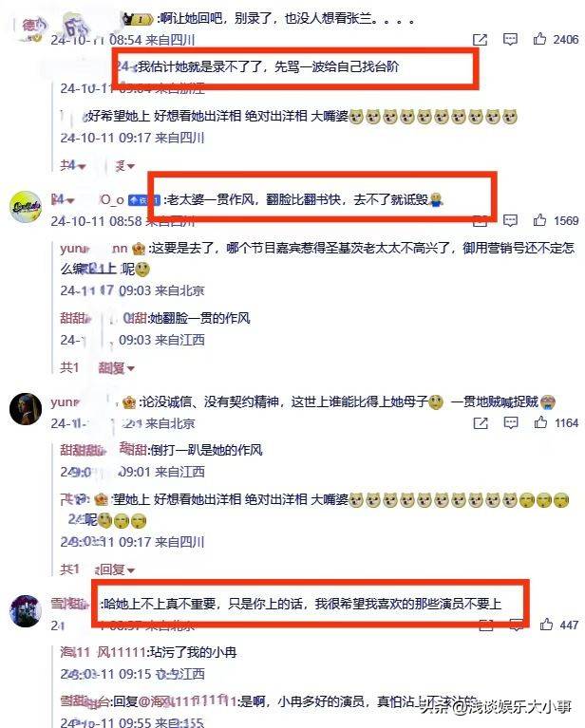Viewport: 585px width, 728px height.
Task: Open the pearl-earring painting avatar profile
Action: pyautogui.click(x=26, y=408)
